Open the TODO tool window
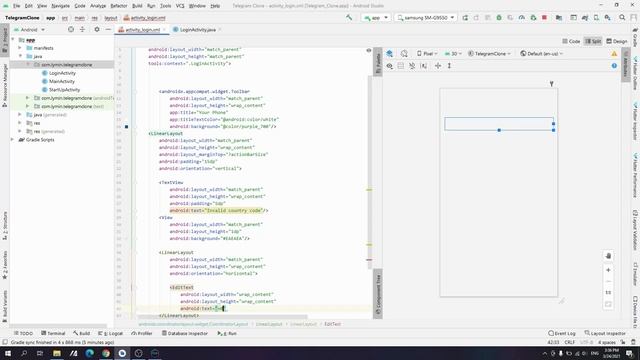Viewport: 640px width, 360px height. [23, 333]
